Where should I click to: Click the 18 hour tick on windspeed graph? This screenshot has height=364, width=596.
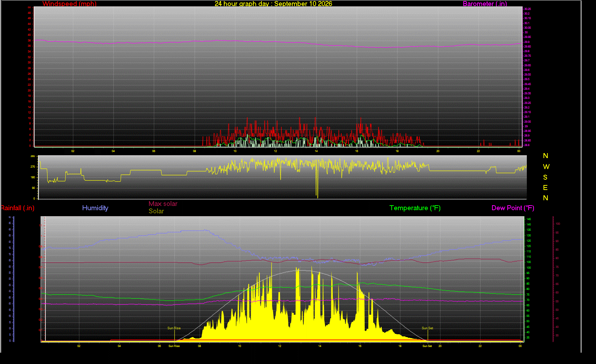(x=397, y=151)
